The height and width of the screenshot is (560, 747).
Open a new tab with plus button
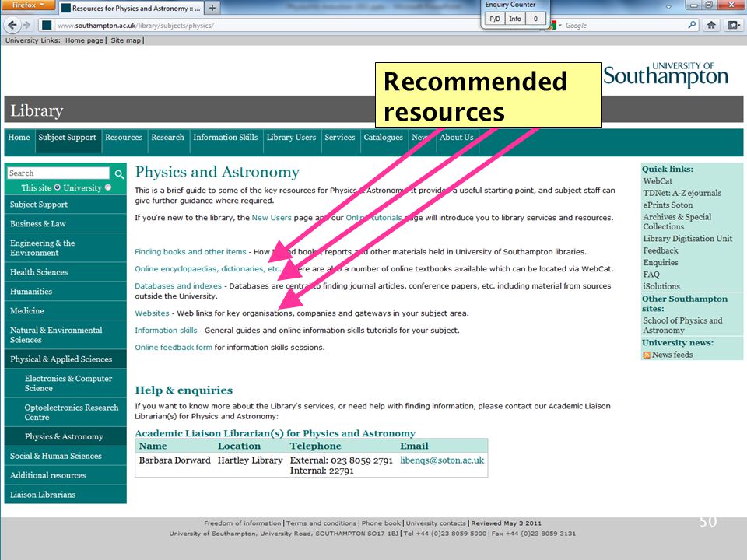pos(212,8)
